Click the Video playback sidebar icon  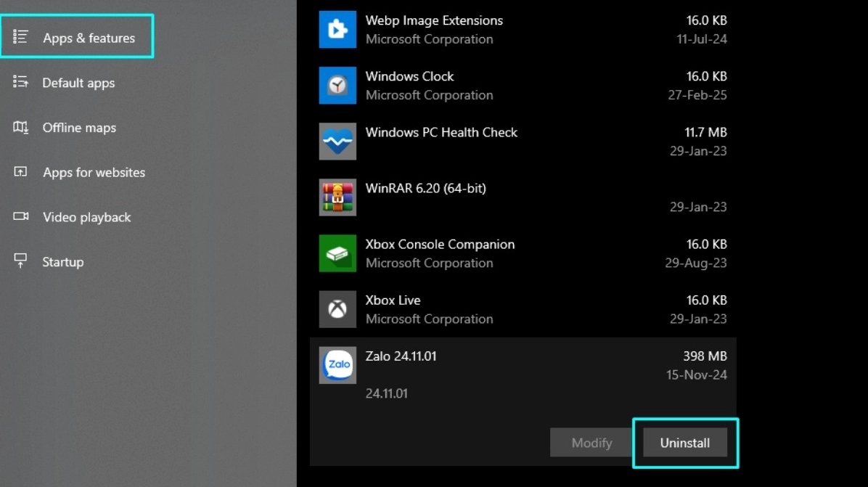point(20,216)
